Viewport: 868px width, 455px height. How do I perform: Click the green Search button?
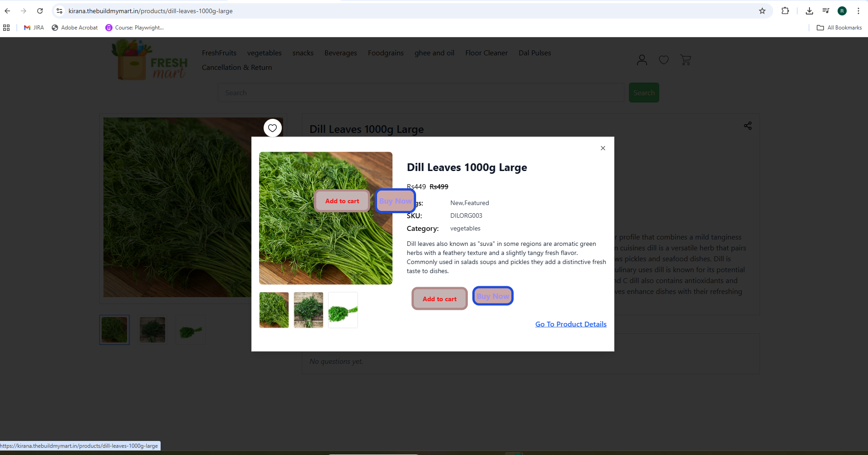(644, 93)
